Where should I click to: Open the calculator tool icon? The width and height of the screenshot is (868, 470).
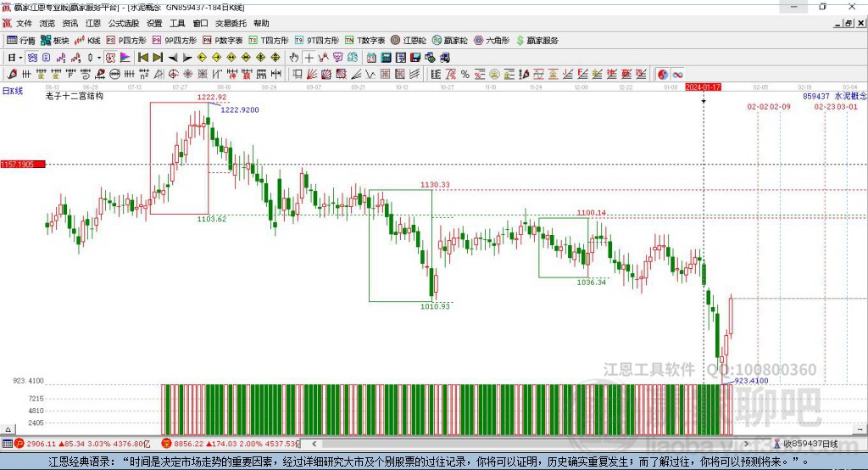pyautogui.click(x=386, y=58)
